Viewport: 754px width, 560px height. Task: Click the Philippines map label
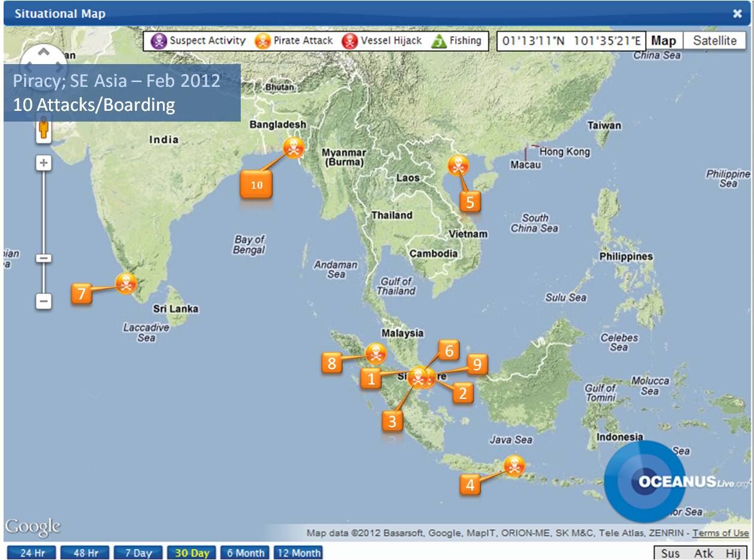click(x=626, y=256)
